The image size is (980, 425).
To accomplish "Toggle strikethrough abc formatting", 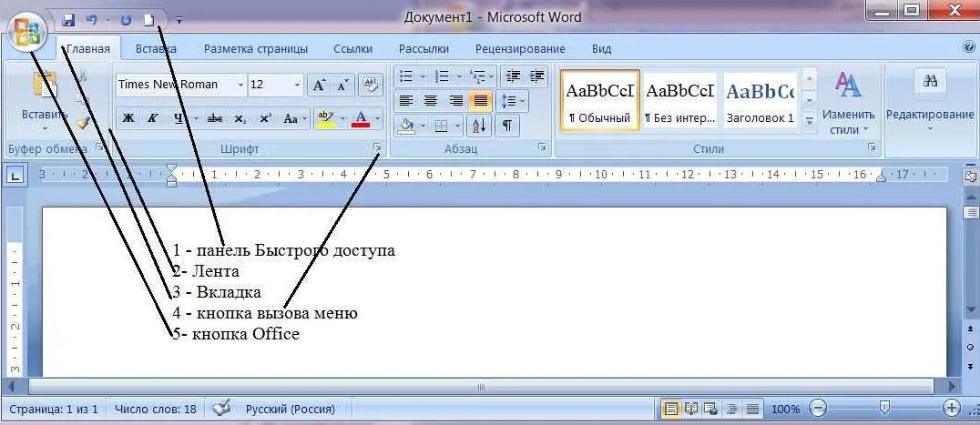I will pos(214,118).
